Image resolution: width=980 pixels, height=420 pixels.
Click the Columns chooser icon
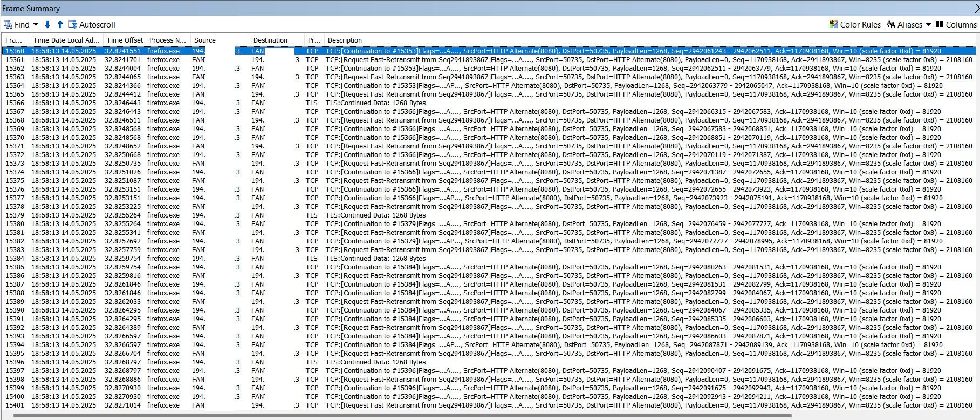click(x=940, y=24)
